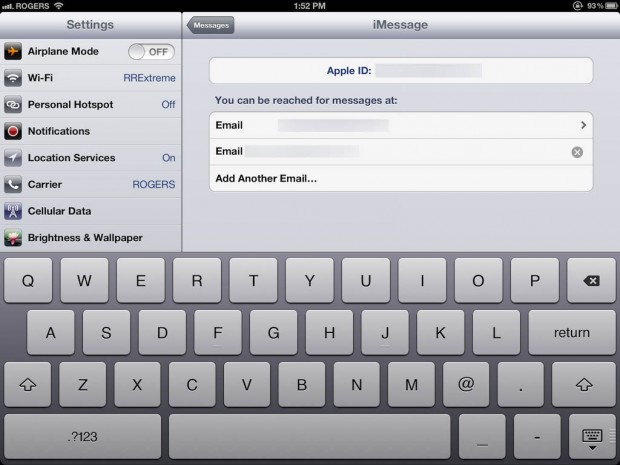Tap the left Shift arrow key
This screenshot has width=620, height=465.
click(28, 384)
